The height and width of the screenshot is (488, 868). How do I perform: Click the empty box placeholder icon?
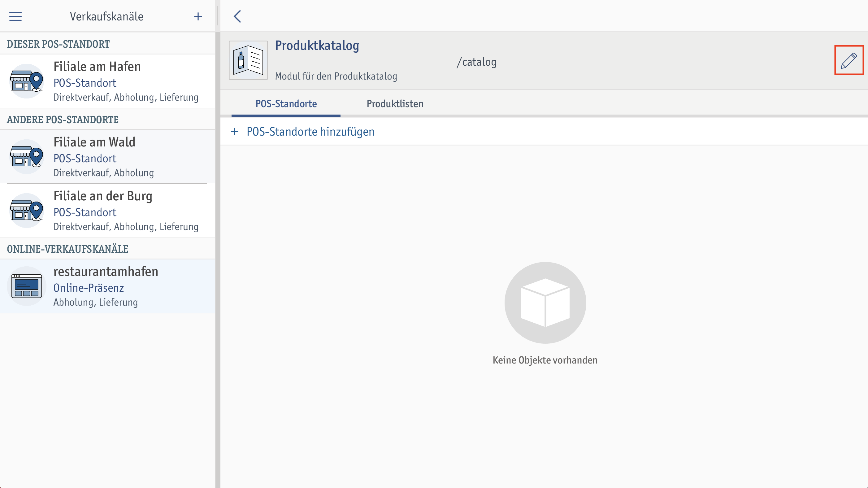[545, 303]
